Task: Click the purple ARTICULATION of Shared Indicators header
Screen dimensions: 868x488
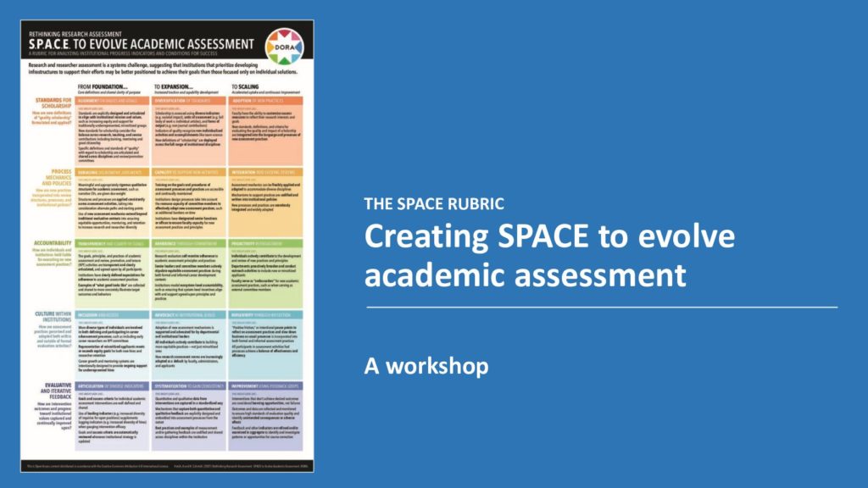Action: pyautogui.click(x=108, y=385)
